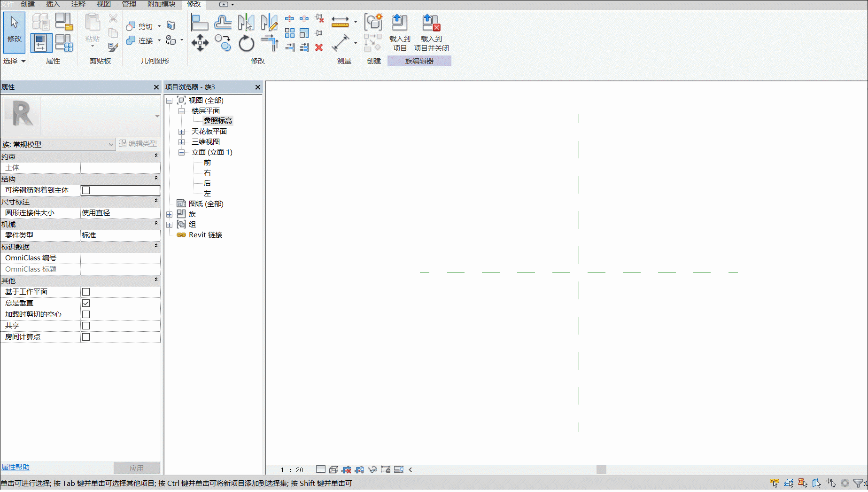The height and width of the screenshot is (492, 868).
Task: Select the Split Element tool
Action: [290, 18]
